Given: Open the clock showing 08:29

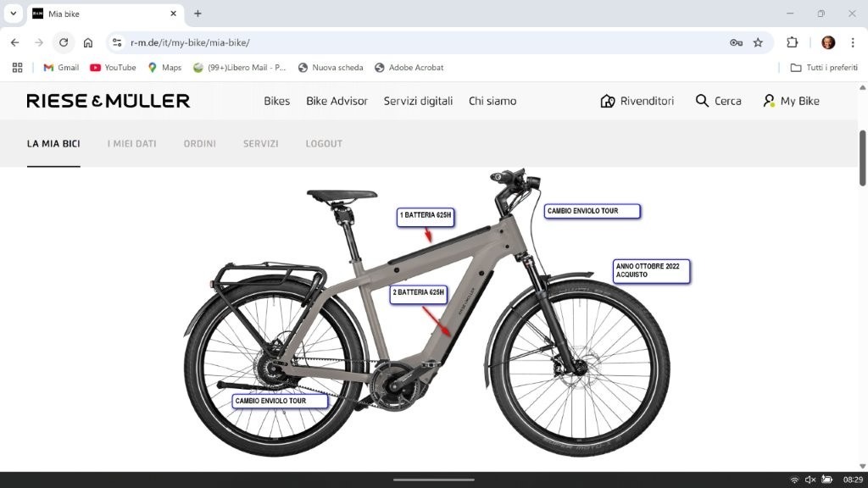Looking at the screenshot, I should click(x=853, y=480).
